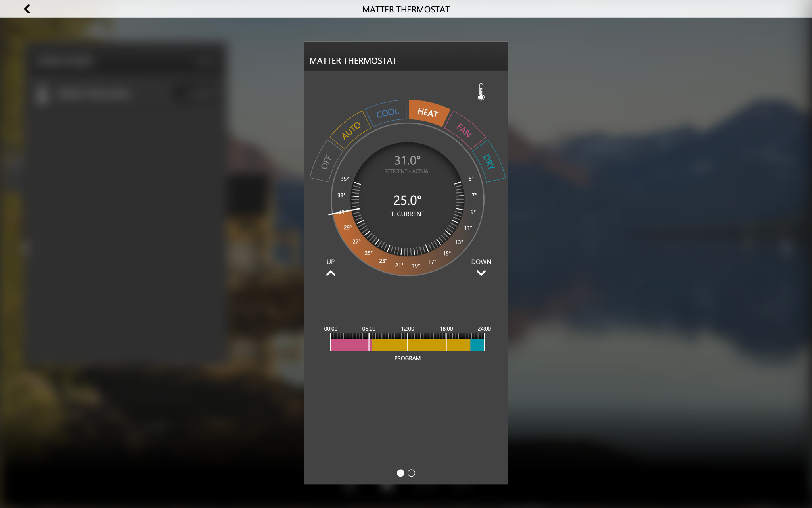Viewport: 812px width, 508px height.
Task: Click the 9° mark on the dial
Action: (473, 212)
